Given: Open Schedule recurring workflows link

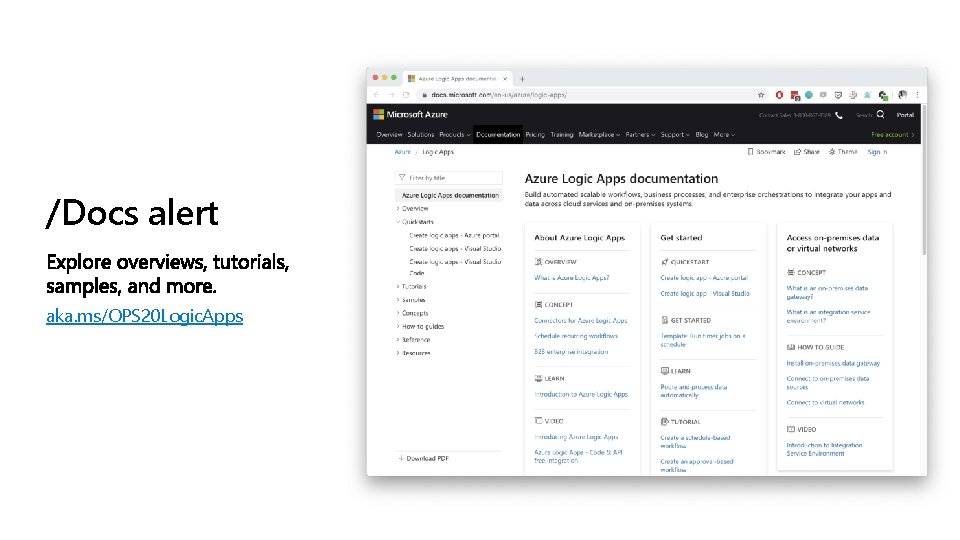Looking at the screenshot, I should point(576,336).
